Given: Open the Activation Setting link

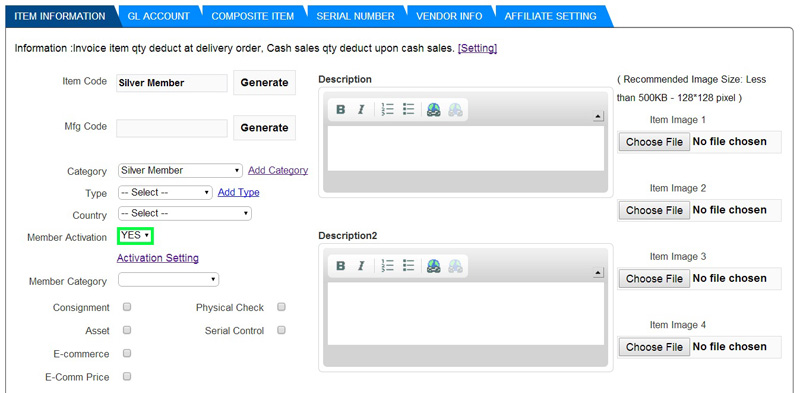Looking at the screenshot, I should (158, 258).
